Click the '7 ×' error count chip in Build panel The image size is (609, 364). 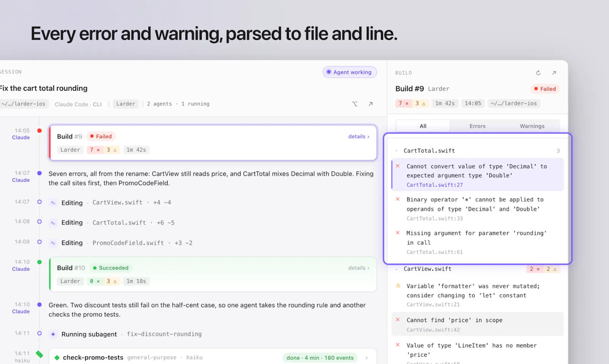(x=404, y=103)
